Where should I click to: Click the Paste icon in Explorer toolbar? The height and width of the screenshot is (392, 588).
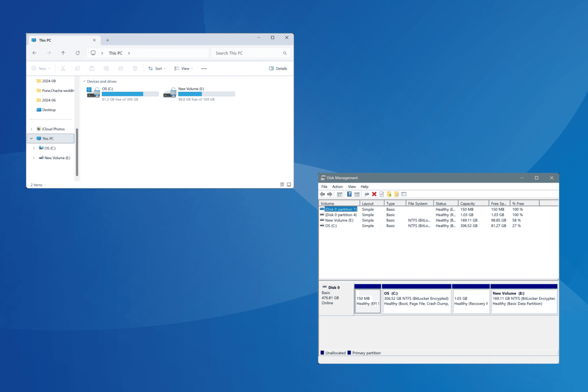coord(92,69)
